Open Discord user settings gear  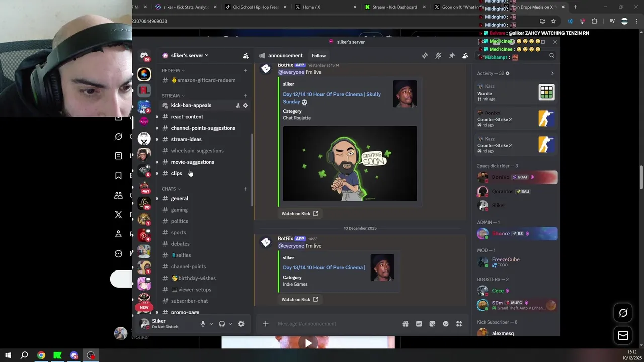pyautogui.click(x=241, y=324)
